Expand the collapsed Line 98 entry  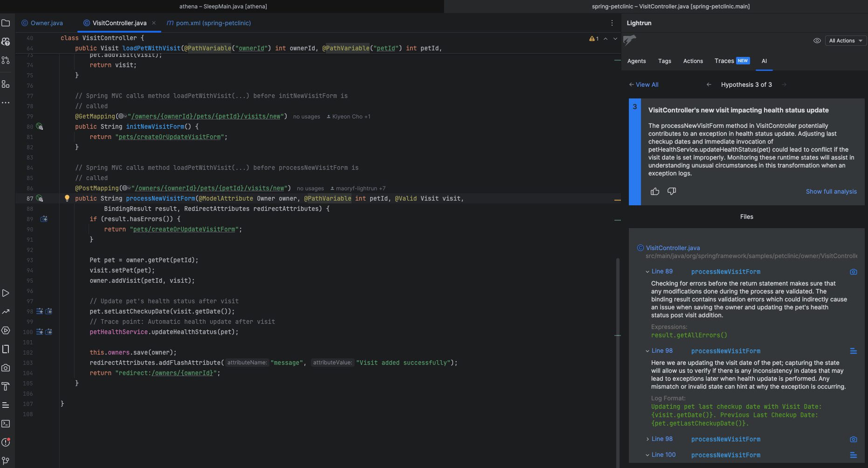click(x=647, y=439)
